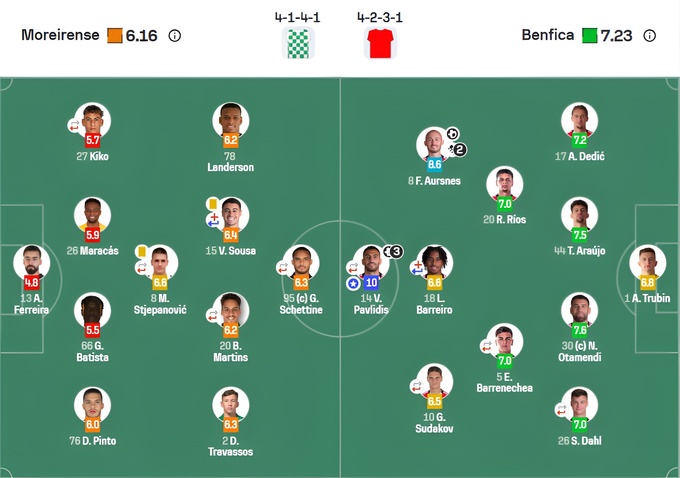
Task: Click the Moreirense team name
Action: click(x=61, y=35)
